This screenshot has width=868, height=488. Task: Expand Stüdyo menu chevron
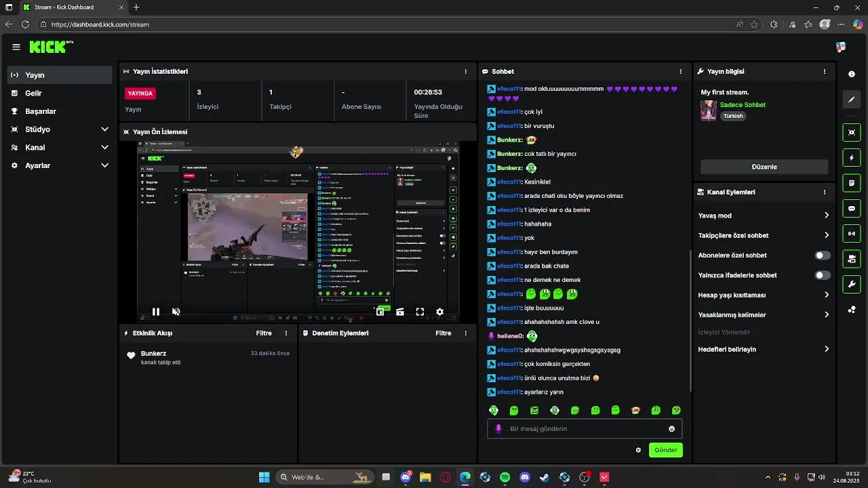point(104,129)
